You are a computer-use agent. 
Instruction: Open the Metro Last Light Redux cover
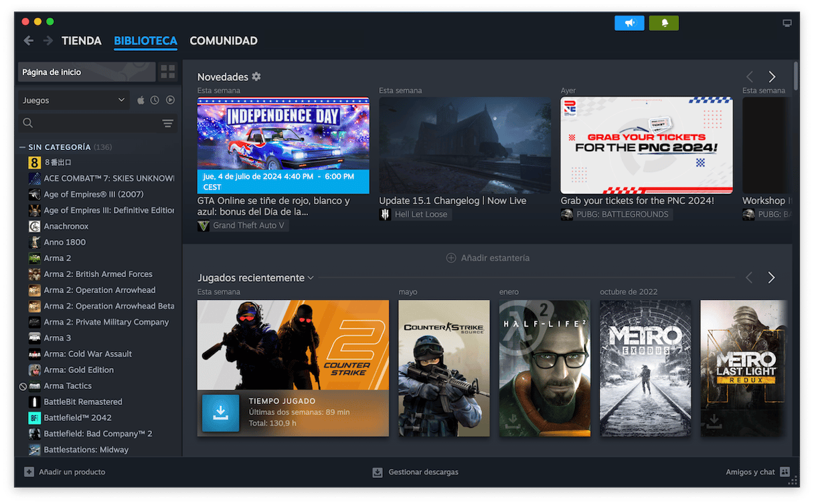click(744, 368)
